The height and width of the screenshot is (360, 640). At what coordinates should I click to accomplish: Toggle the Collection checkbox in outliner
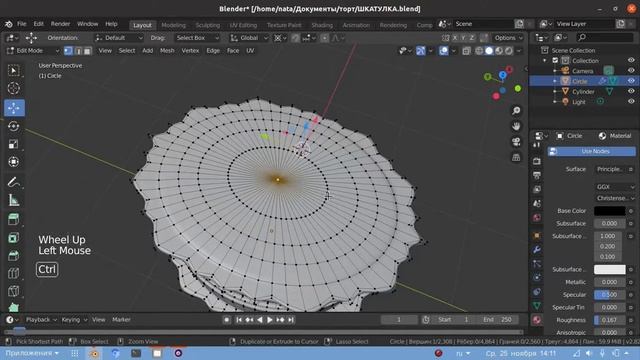(555, 60)
